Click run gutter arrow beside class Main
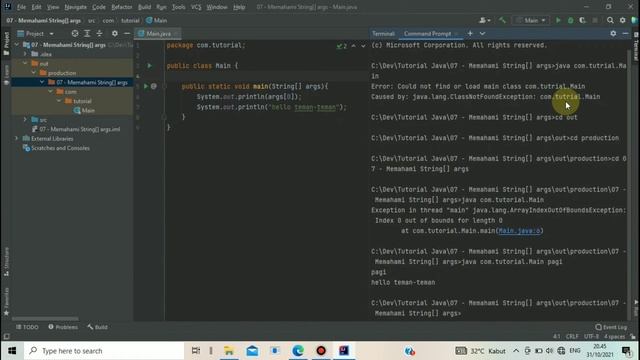Image resolution: width=640 pixels, height=360 pixels. click(x=149, y=65)
